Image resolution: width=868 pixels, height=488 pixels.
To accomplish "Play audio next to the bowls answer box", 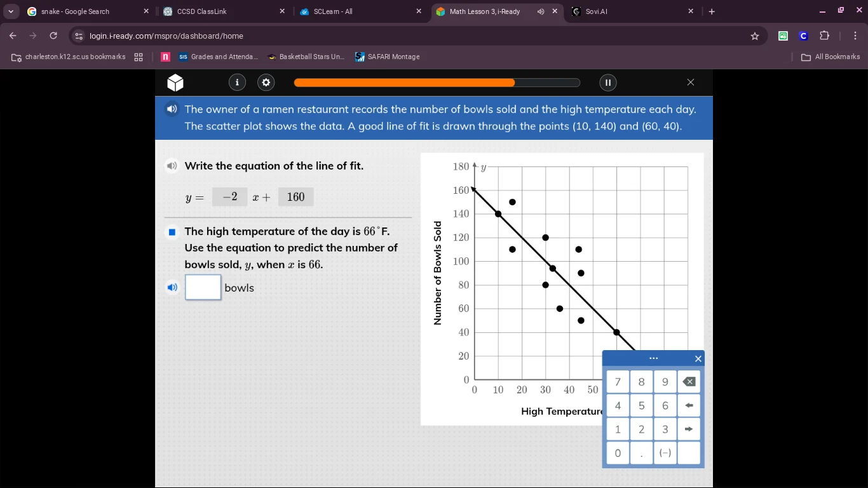I will coord(172,288).
